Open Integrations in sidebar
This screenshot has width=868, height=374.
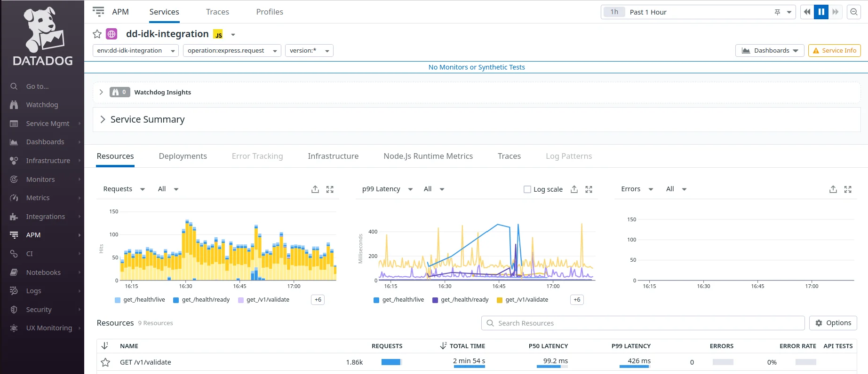46,217
